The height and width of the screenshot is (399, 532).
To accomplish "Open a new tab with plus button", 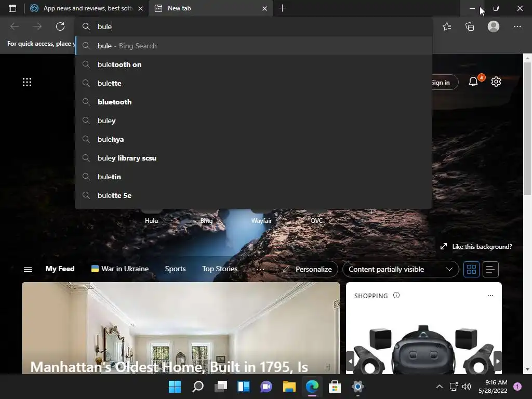I will click(x=282, y=8).
